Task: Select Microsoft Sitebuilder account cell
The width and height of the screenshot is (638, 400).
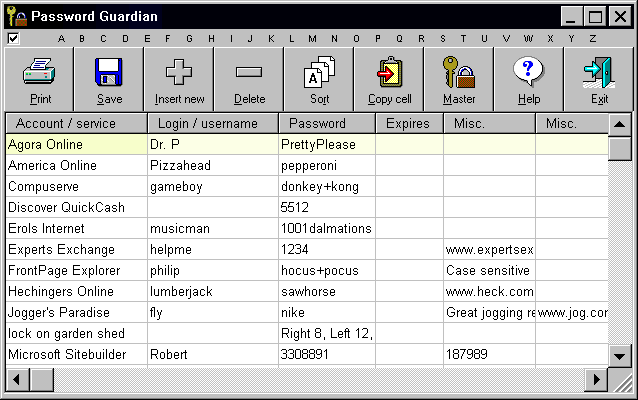Action: coord(76,354)
